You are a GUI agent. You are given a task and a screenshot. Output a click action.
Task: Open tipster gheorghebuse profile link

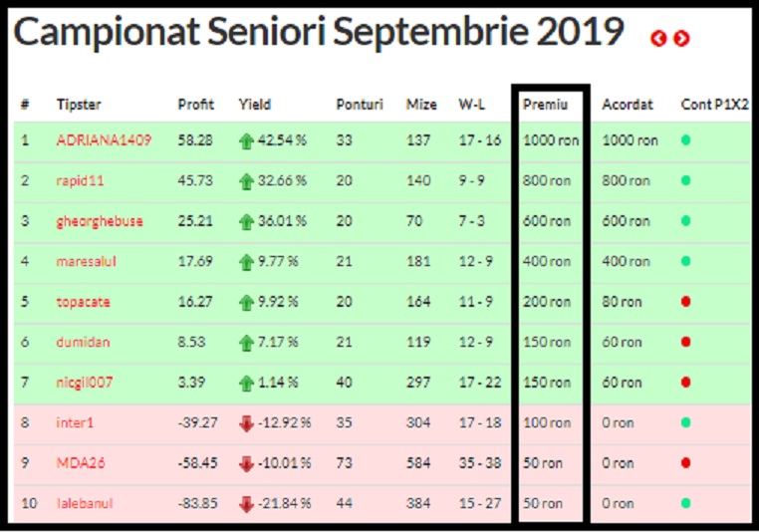click(100, 221)
